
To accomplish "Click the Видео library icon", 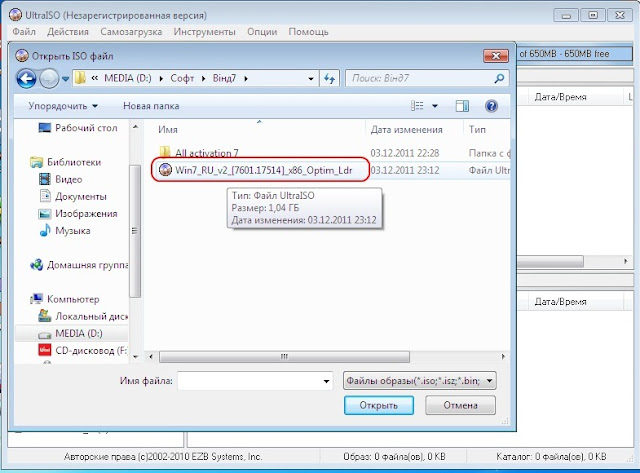I will click(x=44, y=179).
